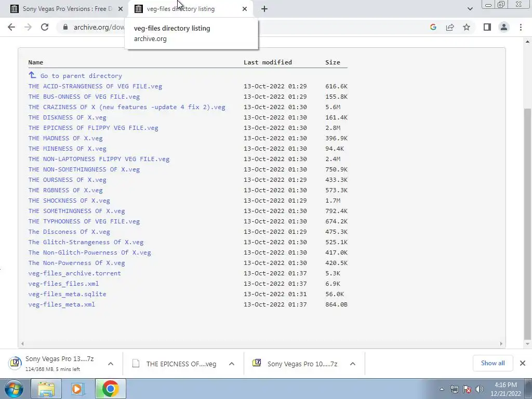
Task: Open the tab search chevron
Action: [x=470, y=9]
